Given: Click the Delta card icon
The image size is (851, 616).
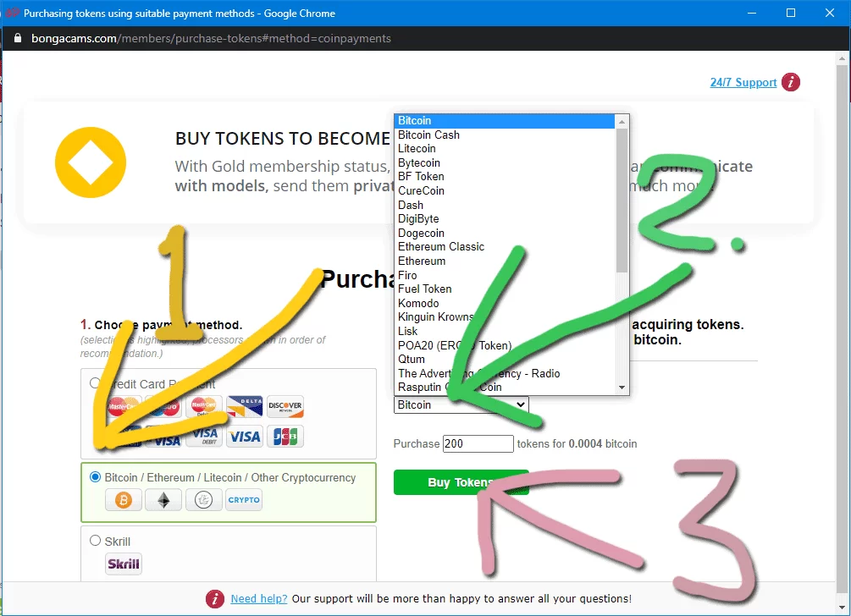Looking at the screenshot, I should (245, 406).
